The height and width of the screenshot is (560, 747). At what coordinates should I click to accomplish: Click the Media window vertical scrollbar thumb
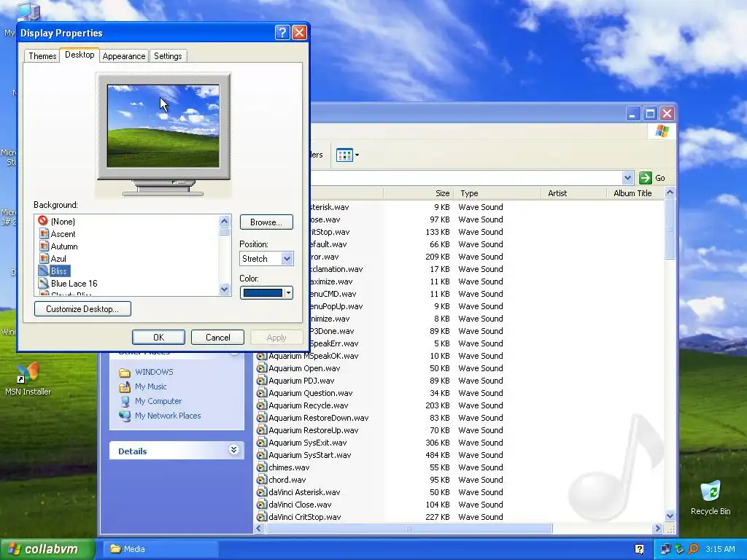670,229
